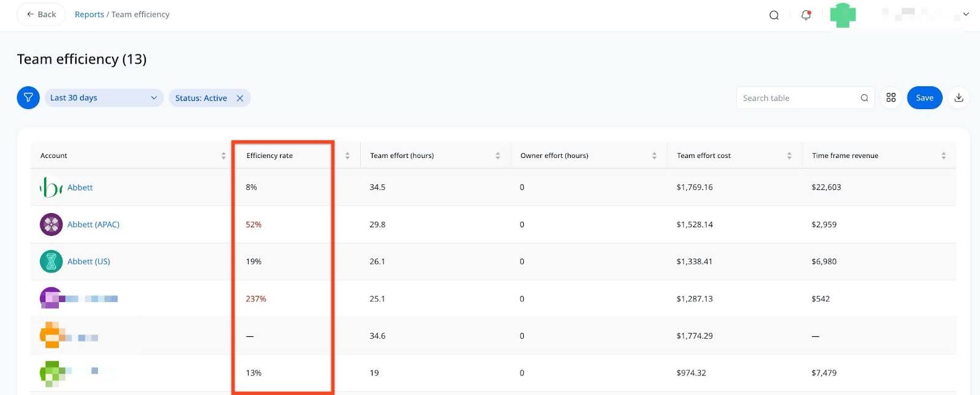Download the report using download icon
The width and height of the screenshot is (980, 395).
tap(959, 98)
